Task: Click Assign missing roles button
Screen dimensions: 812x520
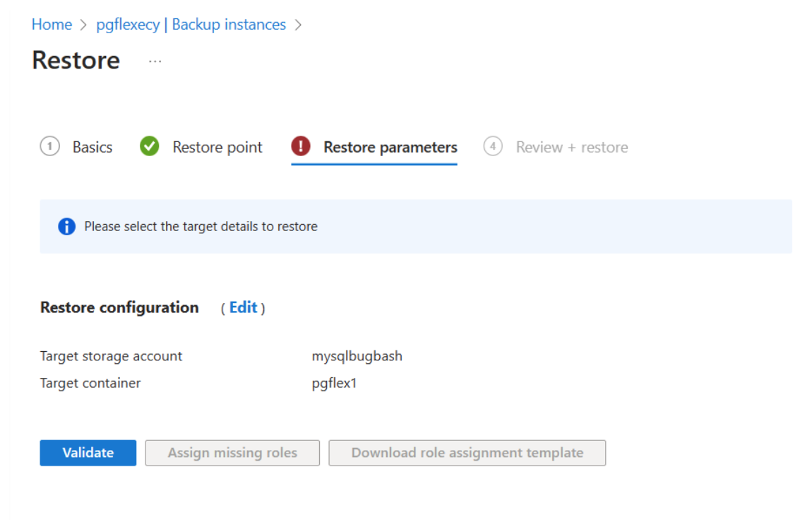Action: pos(232,453)
